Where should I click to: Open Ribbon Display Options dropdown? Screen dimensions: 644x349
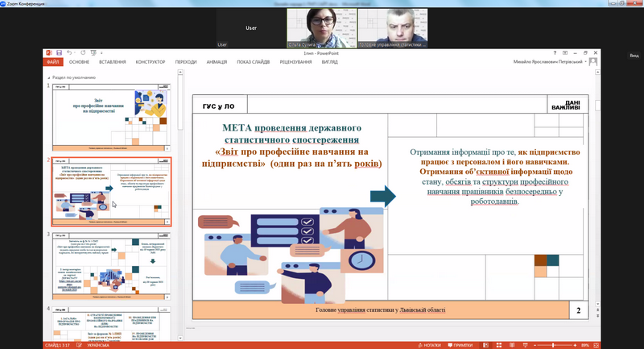pos(566,53)
